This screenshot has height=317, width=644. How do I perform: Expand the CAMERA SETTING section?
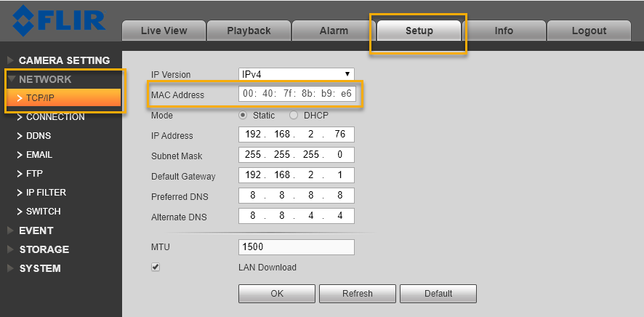(x=64, y=60)
